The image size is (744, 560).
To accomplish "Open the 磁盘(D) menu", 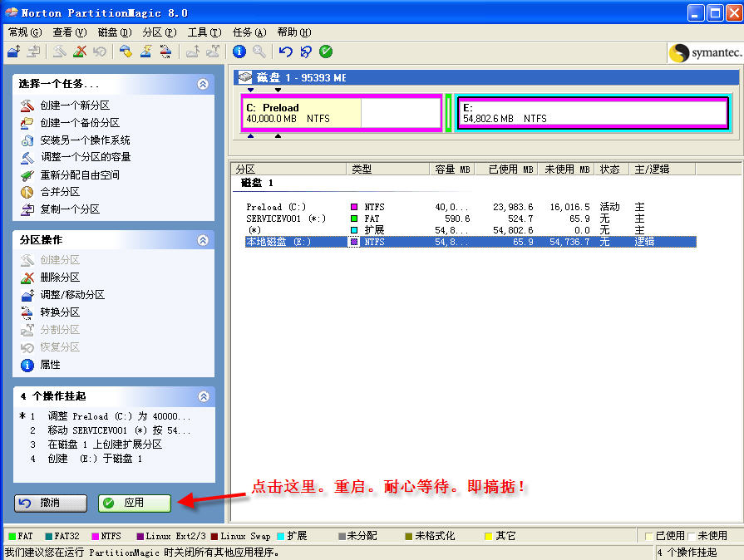I will (115, 32).
